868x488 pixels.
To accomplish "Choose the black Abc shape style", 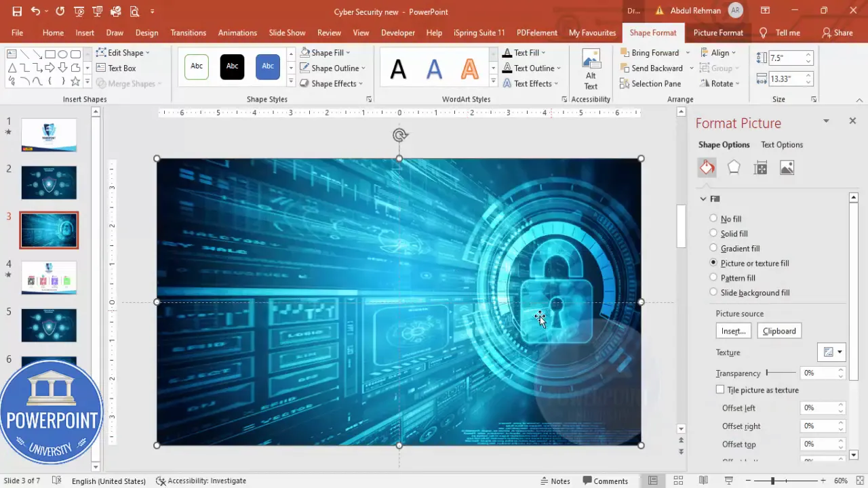I will click(x=232, y=66).
